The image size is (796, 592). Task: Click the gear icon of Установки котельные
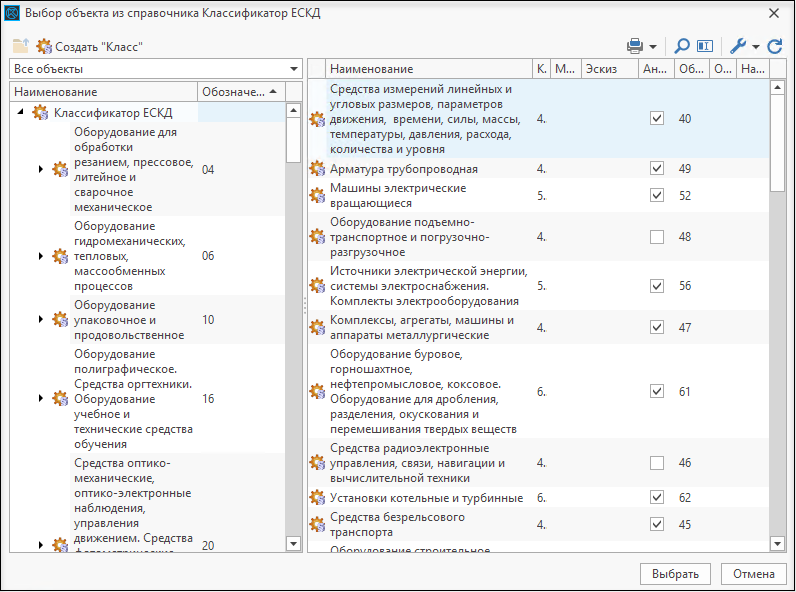317,497
